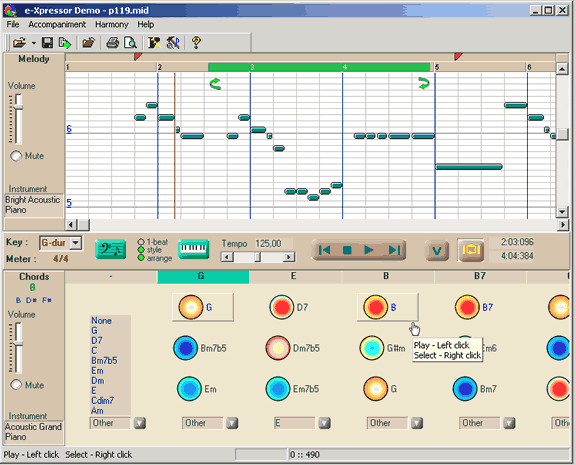Rewind to start of song

point(325,250)
